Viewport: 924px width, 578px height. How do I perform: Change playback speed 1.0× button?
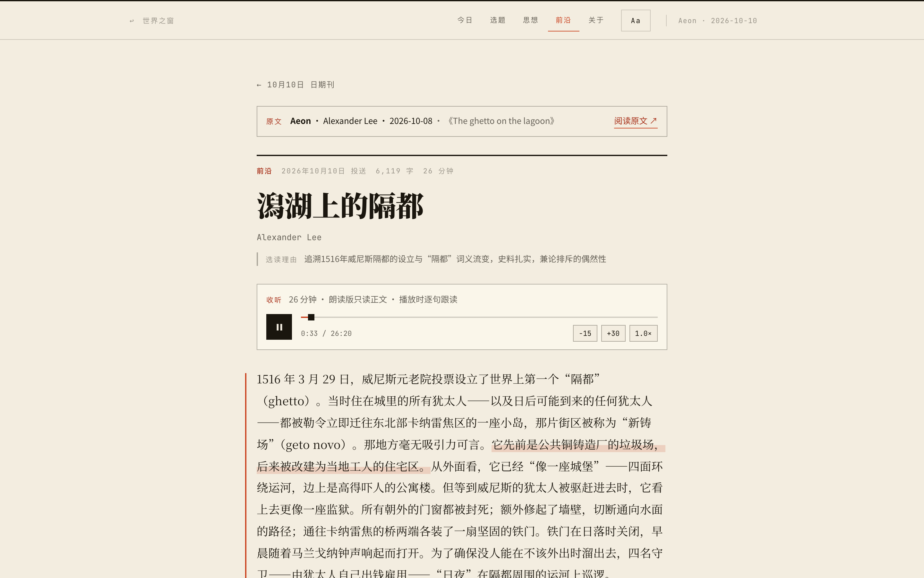click(643, 333)
